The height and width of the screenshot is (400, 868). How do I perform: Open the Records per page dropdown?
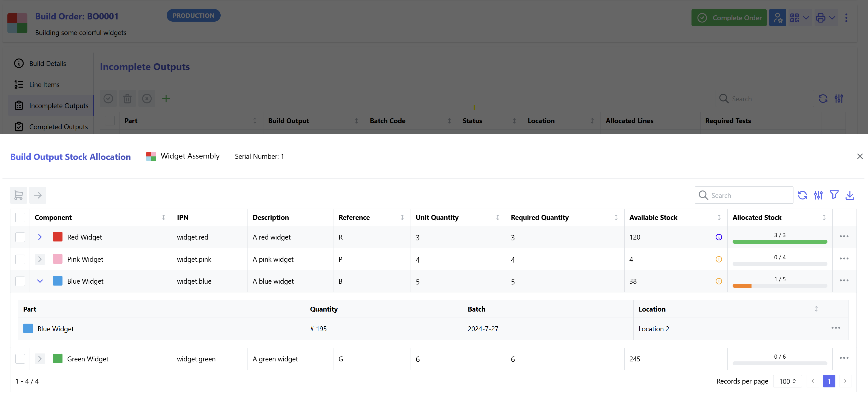click(x=787, y=381)
